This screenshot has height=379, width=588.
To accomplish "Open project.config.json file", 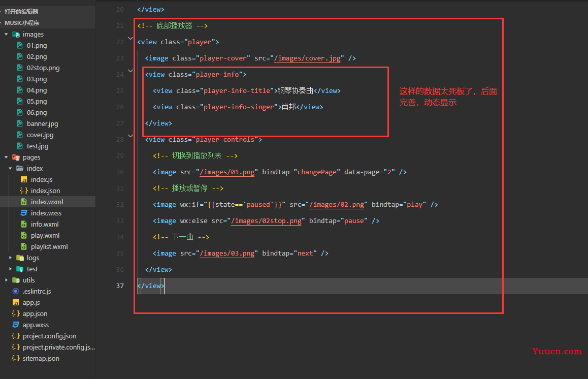I will tap(49, 336).
